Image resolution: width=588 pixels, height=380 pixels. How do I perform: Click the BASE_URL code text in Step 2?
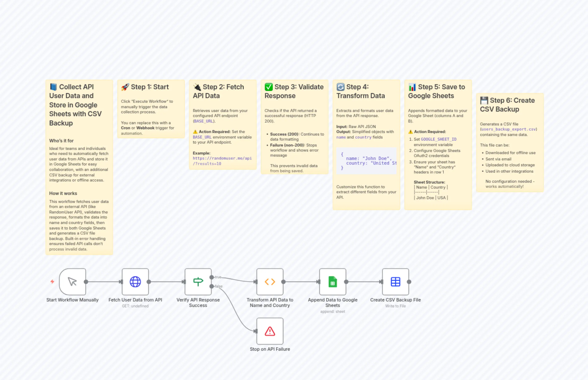tap(203, 121)
